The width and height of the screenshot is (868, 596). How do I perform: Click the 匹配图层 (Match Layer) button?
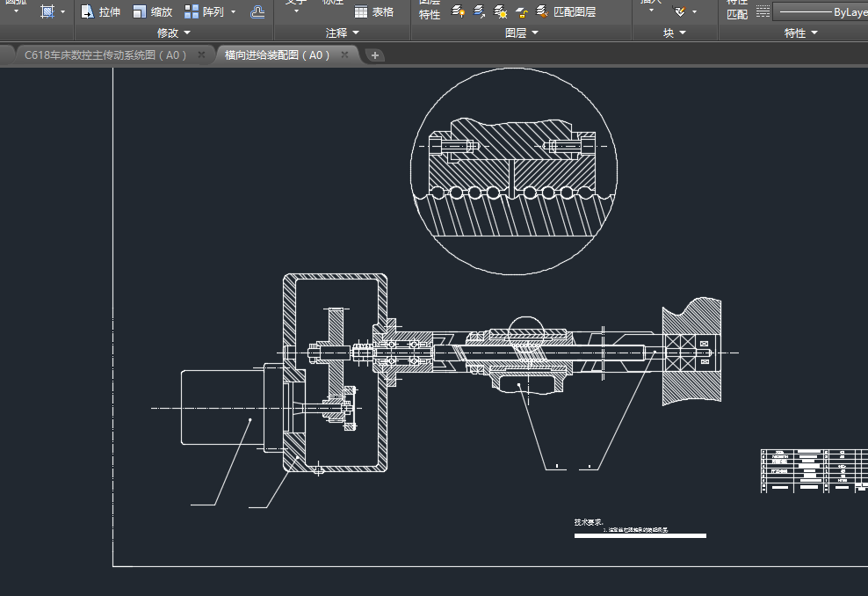tap(566, 12)
